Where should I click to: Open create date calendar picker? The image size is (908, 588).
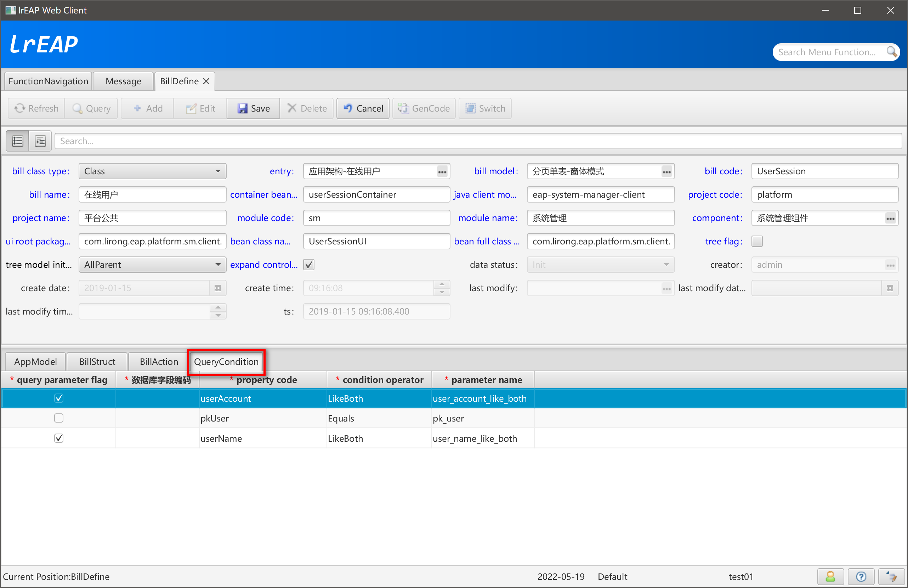(217, 288)
